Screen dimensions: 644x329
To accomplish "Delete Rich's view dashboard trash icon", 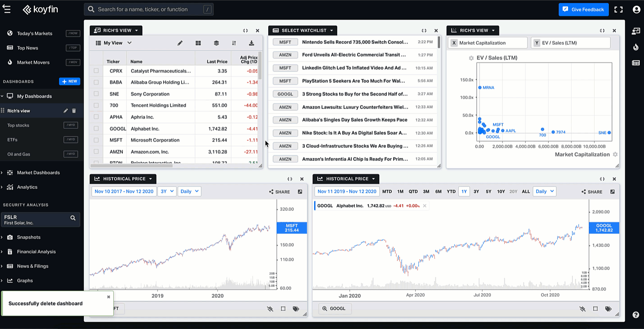I will point(74,111).
